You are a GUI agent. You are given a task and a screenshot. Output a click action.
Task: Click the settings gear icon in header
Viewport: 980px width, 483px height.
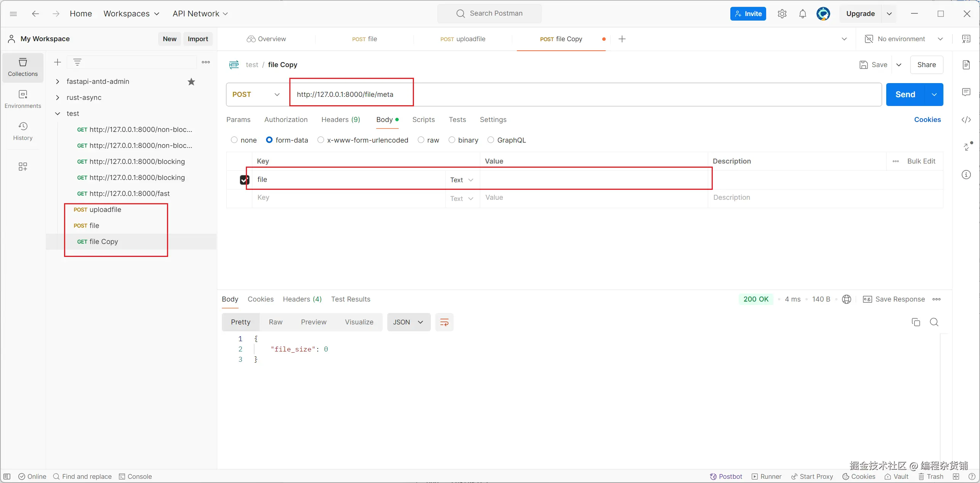[782, 14]
